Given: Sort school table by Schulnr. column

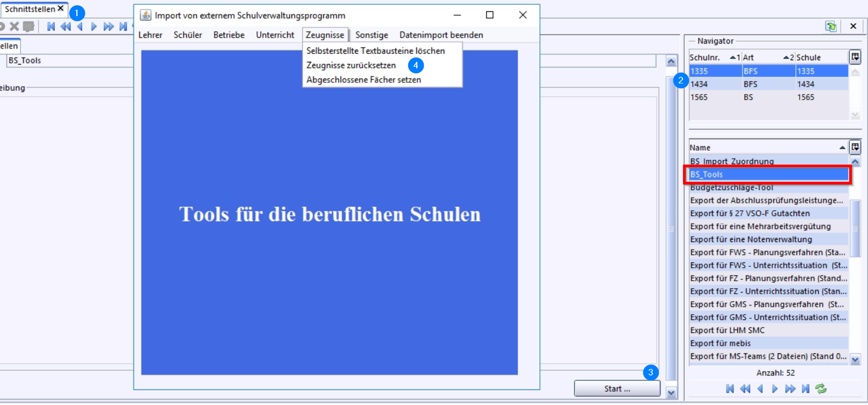Looking at the screenshot, I should coord(715,57).
